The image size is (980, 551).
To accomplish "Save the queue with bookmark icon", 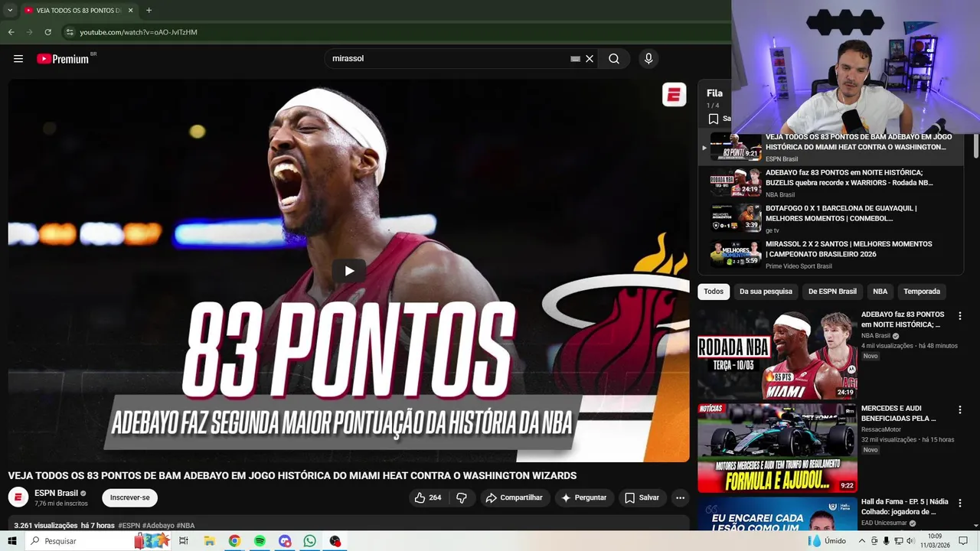I will point(714,119).
